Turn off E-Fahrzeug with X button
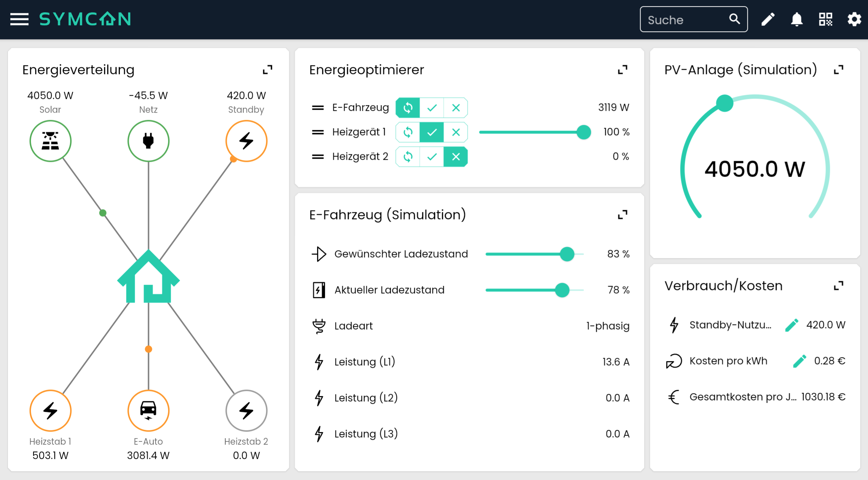This screenshot has width=868, height=480. (456, 108)
